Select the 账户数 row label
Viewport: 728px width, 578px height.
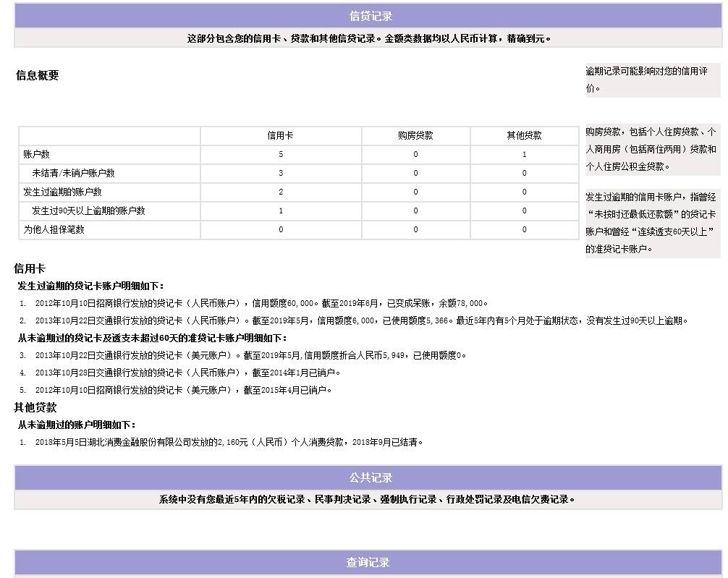point(36,154)
